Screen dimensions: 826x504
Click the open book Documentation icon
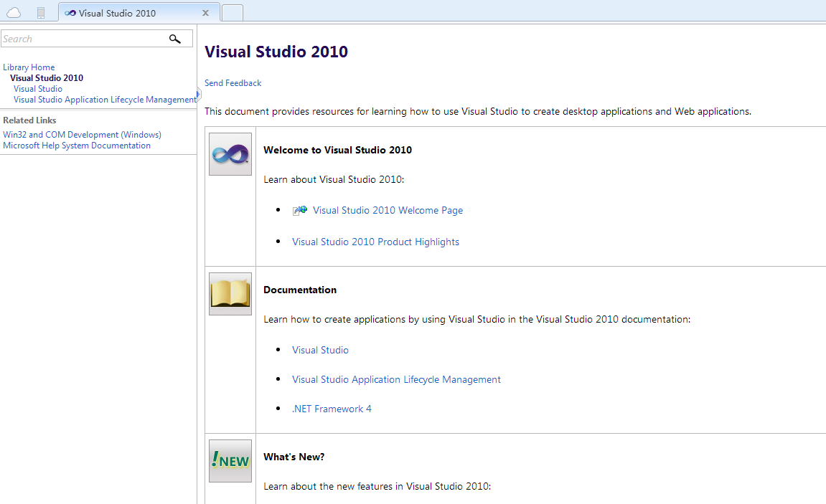click(230, 294)
